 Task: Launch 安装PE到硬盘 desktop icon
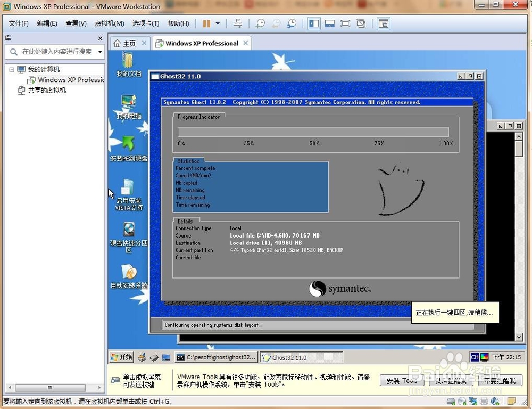[x=129, y=149]
